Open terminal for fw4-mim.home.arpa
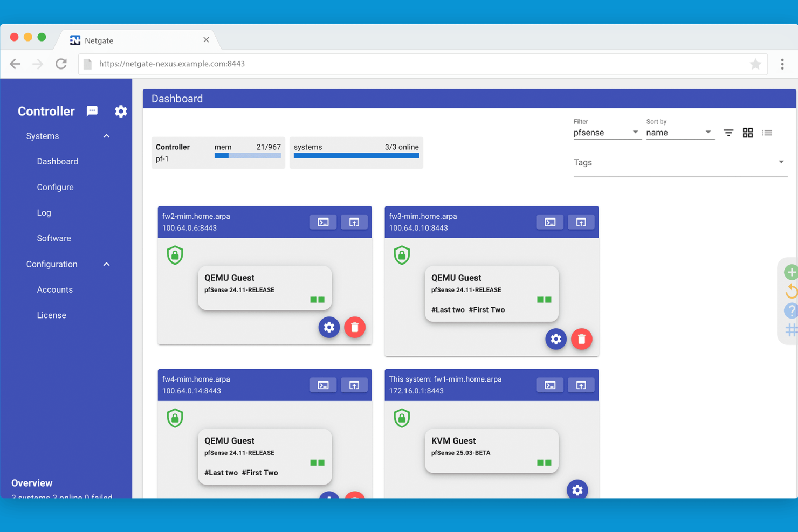Screen dimensions: 798x532 [323, 385]
